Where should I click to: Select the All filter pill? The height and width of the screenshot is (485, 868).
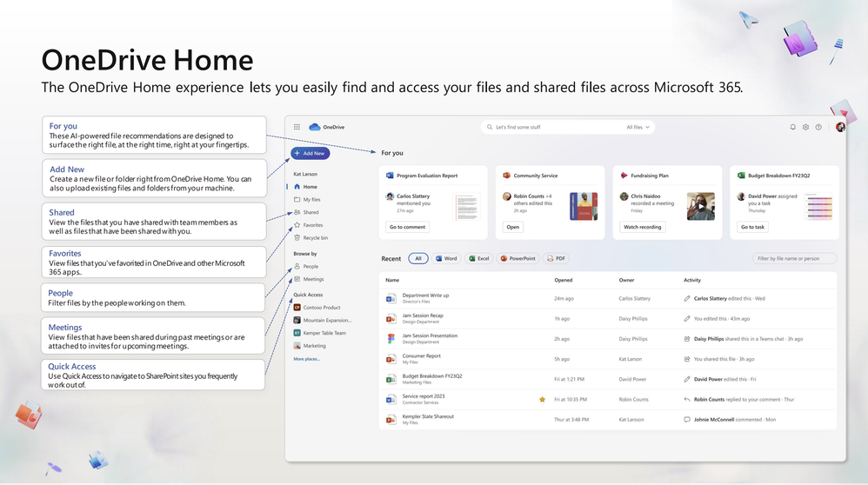[x=418, y=258]
